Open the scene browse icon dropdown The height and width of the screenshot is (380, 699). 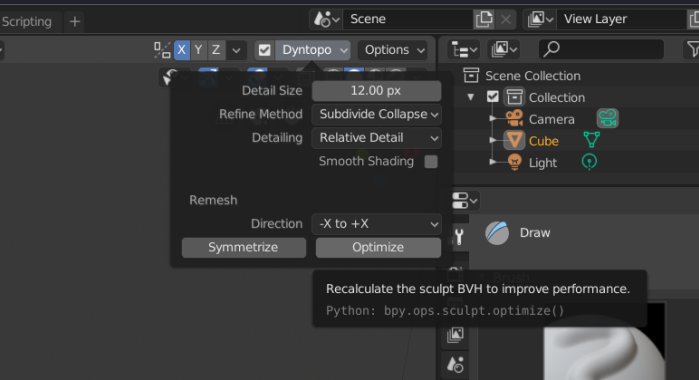326,19
